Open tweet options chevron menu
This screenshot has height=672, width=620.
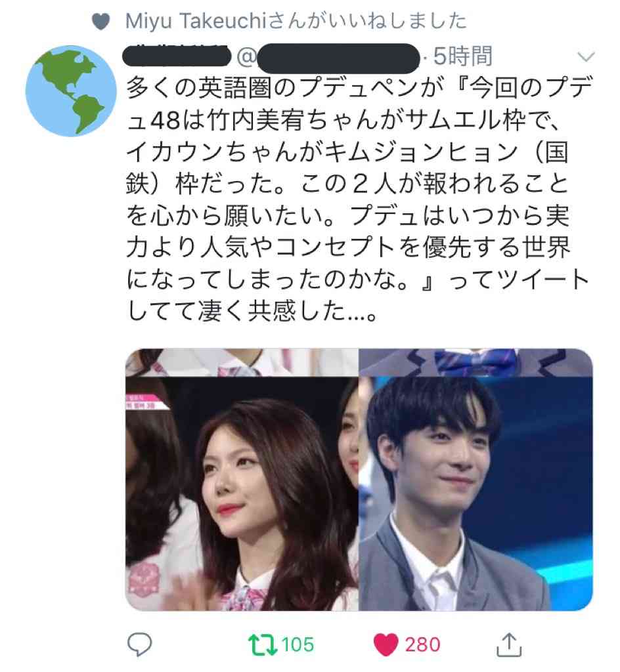pyautogui.click(x=586, y=56)
